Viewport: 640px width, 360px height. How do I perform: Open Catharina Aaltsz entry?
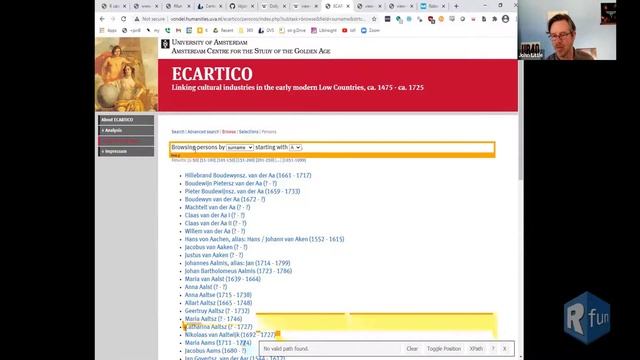tap(218, 327)
